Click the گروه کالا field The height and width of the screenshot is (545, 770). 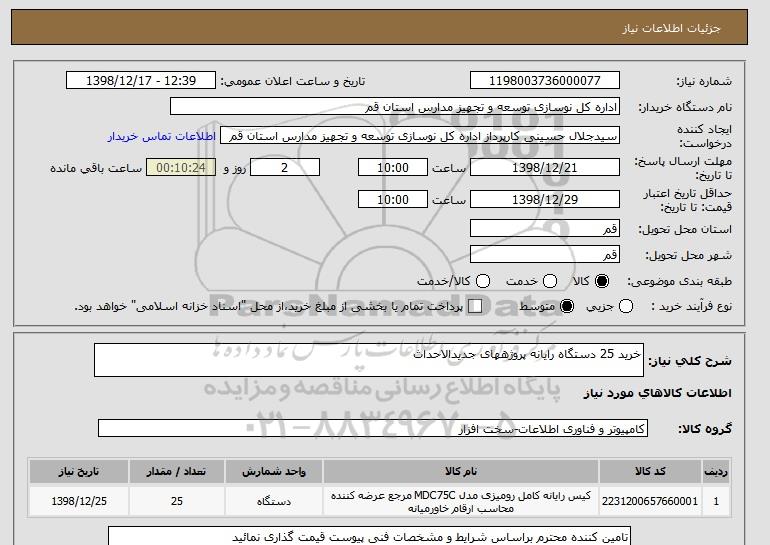point(373,428)
